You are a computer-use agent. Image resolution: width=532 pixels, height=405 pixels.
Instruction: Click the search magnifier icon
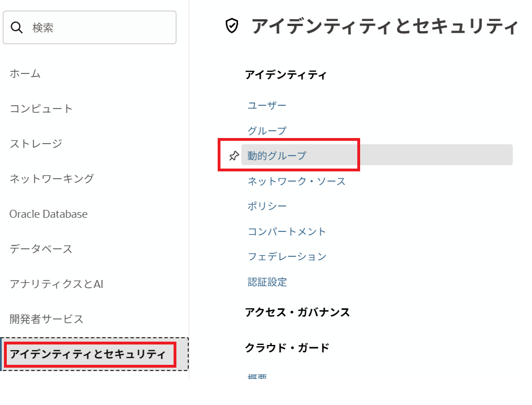click(x=17, y=27)
